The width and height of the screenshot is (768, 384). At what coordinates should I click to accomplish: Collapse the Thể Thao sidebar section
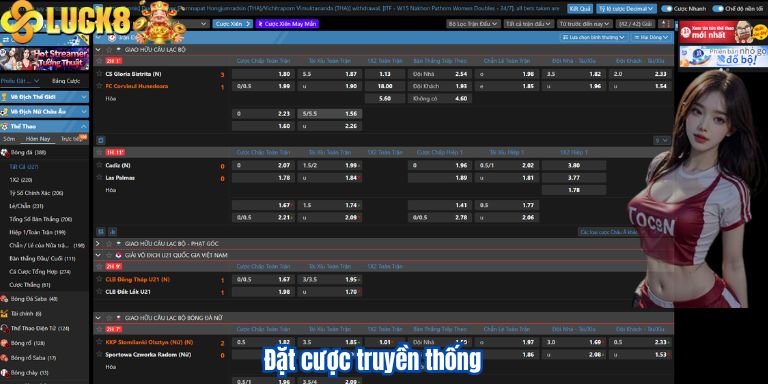pos(45,126)
